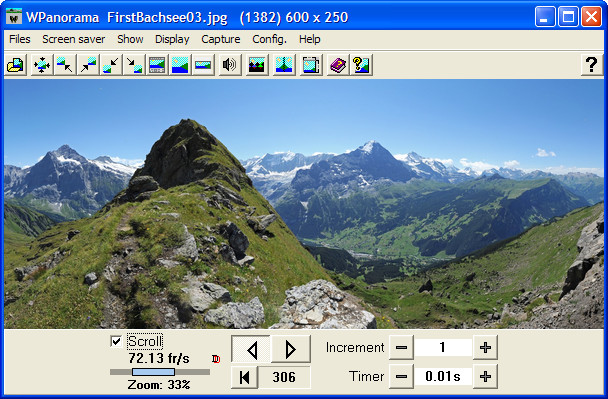Click the Increment value field showing 1
The width and height of the screenshot is (608, 399).
coord(443,347)
